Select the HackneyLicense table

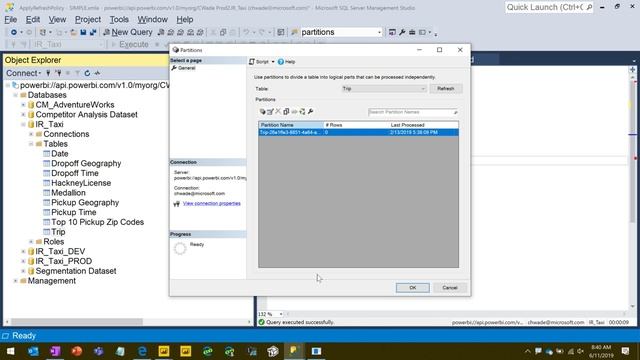tap(81, 183)
